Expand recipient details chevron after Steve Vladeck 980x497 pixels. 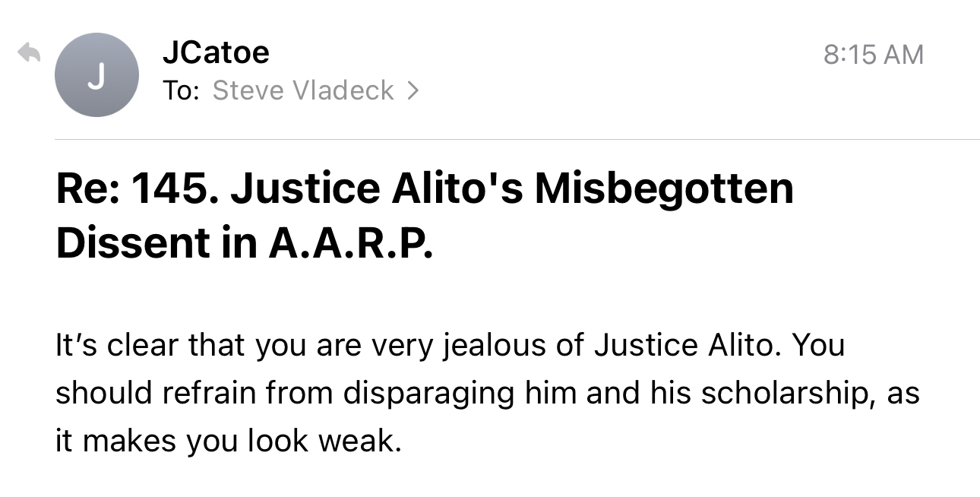[413, 90]
